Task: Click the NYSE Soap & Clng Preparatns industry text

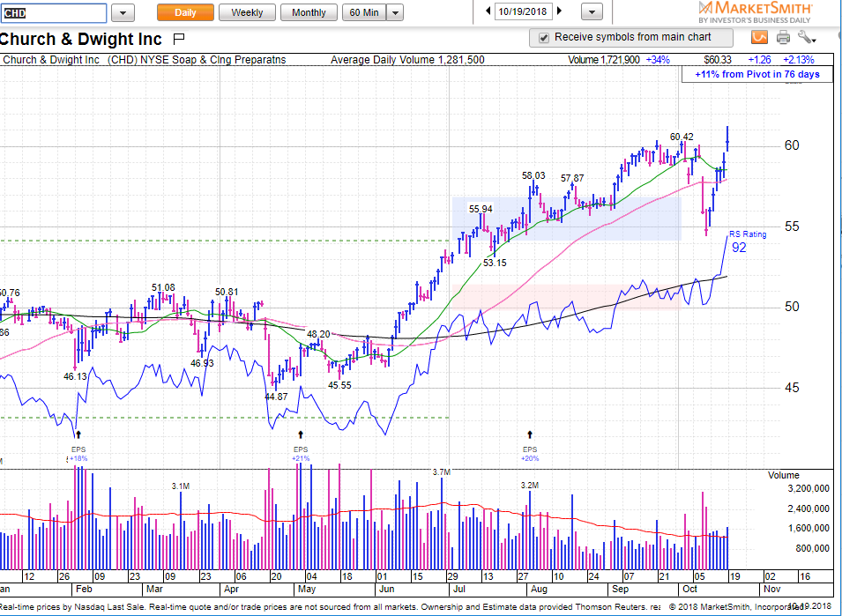Action: click(x=213, y=60)
